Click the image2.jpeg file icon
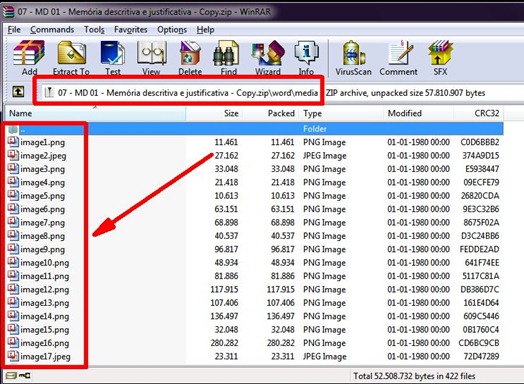This screenshot has width=524, height=384. click(x=13, y=155)
